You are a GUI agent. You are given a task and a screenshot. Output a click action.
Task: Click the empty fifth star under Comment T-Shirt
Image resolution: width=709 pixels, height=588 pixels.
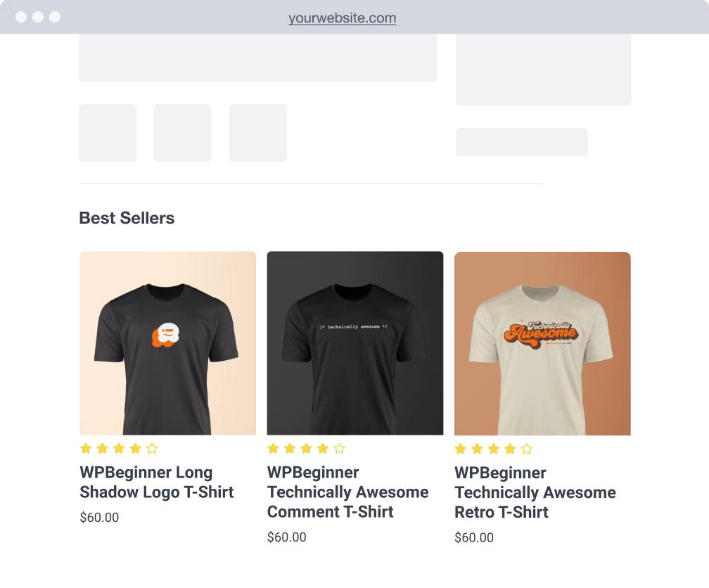click(x=340, y=448)
